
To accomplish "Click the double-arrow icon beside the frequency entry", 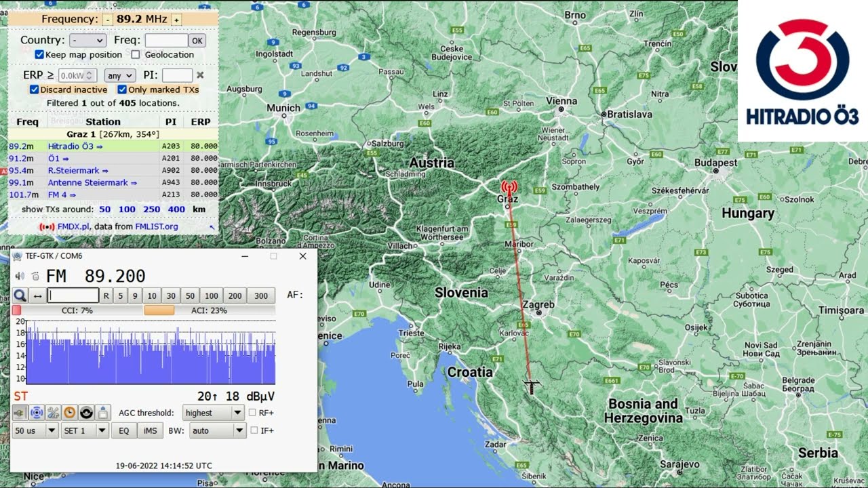I will tap(37, 296).
